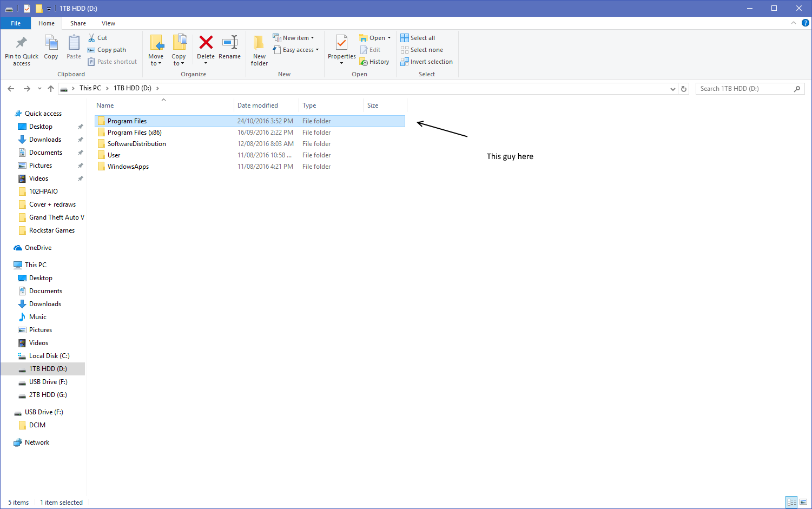
Task: Go up one folder level
Action: point(51,88)
